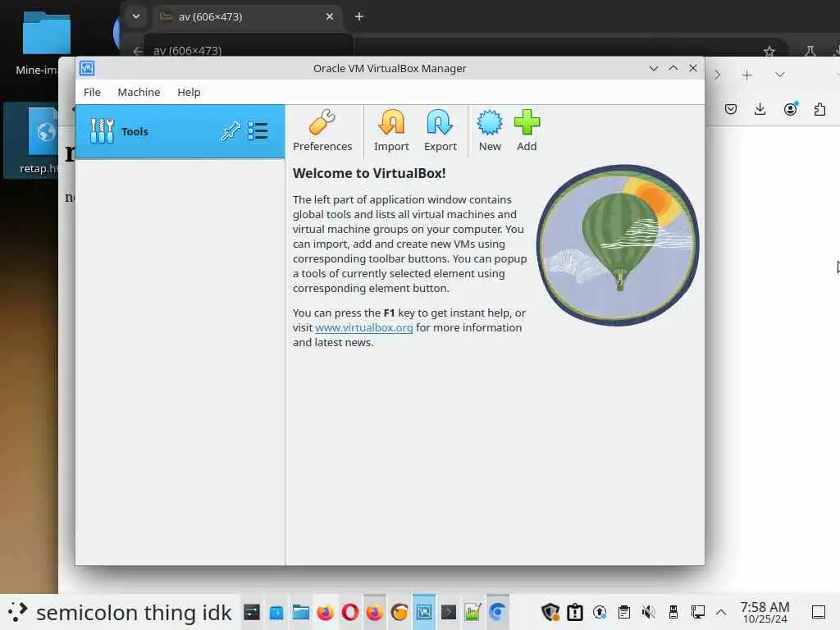The height and width of the screenshot is (630, 840).
Task: Click the show desktop button
Action: (819, 612)
